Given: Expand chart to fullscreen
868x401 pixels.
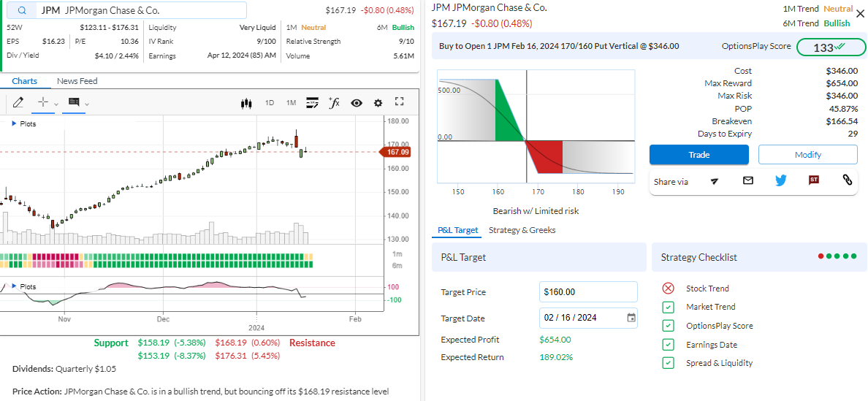Looking at the screenshot, I should [x=400, y=102].
